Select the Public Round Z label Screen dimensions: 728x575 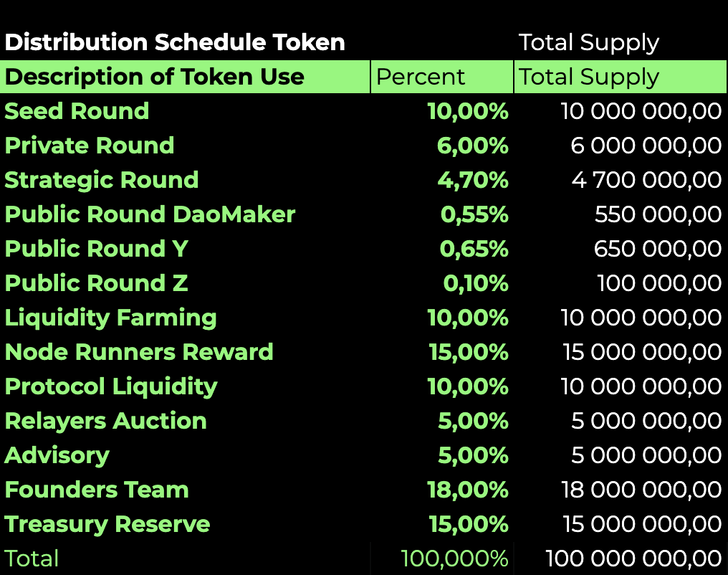click(x=96, y=283)
